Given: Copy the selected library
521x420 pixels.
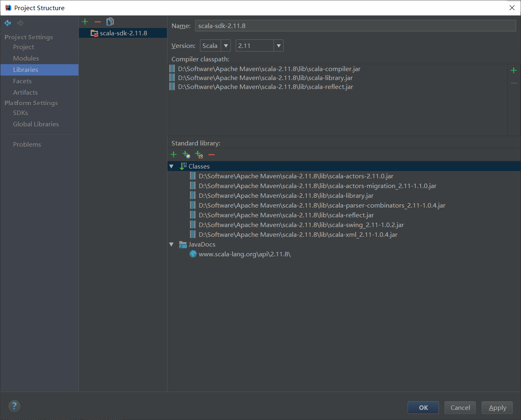Looking at the screenshot, I should [x=110, y=22].
